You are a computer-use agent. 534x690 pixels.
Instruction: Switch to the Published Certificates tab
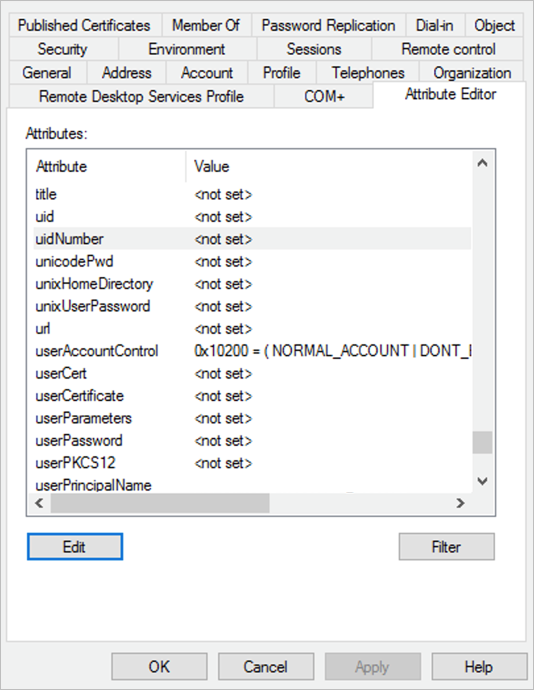coord(84,25)
